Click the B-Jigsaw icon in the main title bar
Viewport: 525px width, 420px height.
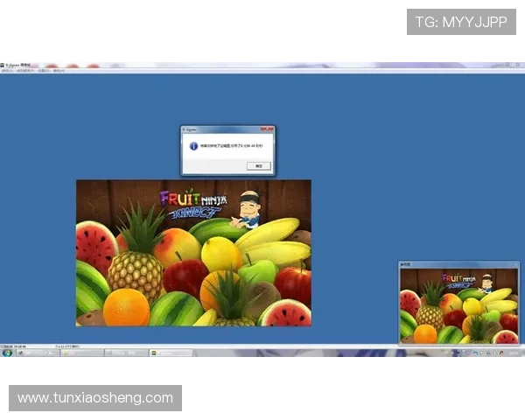pyautogui.click(x=3, y=65)
